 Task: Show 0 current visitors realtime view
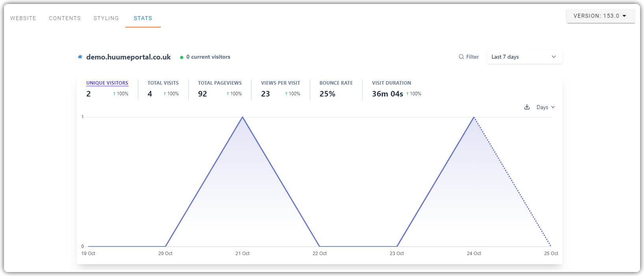click(208, 57)
